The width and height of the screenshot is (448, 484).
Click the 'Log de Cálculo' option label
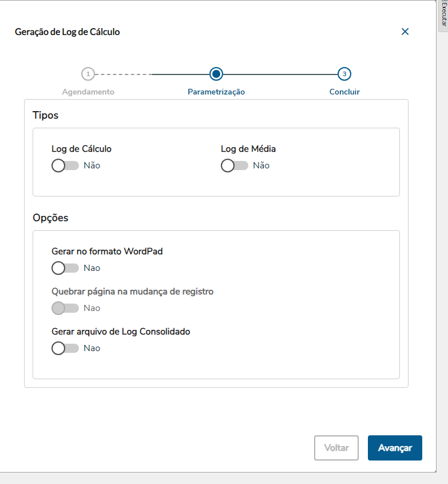81,149
